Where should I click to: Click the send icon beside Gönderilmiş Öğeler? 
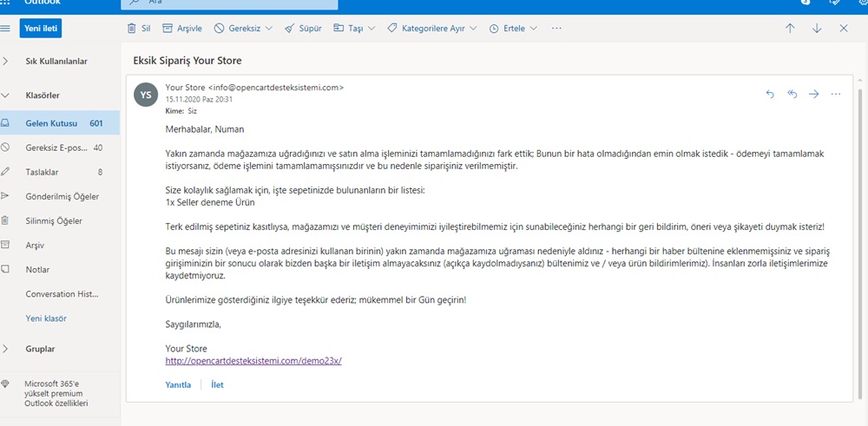click(x=5, y=196)
